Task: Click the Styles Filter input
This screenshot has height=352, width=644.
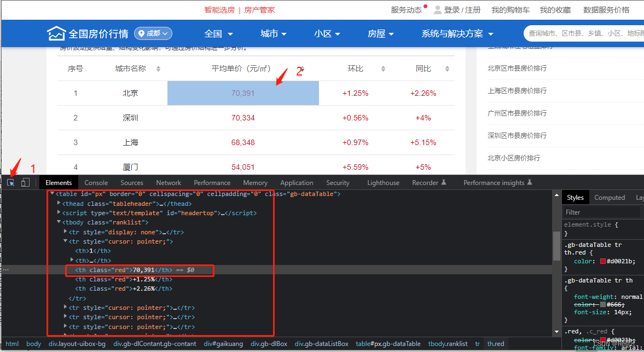Action: (x=601, y=212)
